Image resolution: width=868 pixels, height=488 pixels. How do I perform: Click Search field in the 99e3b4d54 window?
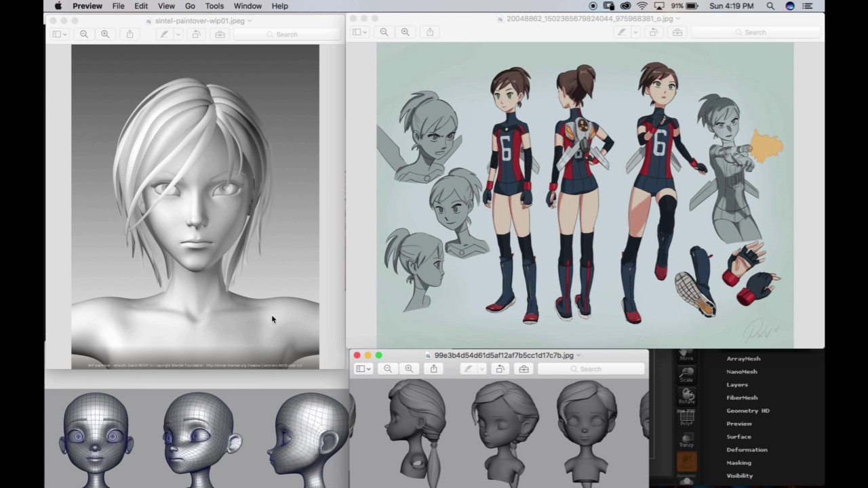pyautogui.click(x=591, y=369)
